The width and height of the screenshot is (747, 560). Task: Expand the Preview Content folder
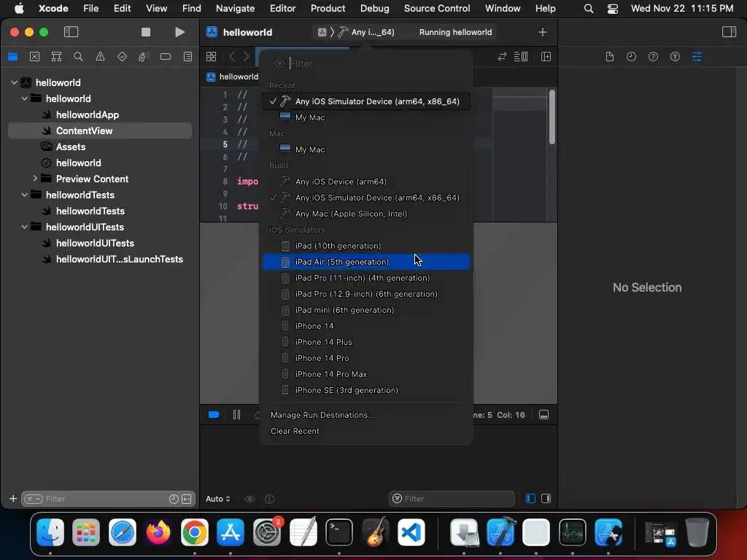coord(35,179)
